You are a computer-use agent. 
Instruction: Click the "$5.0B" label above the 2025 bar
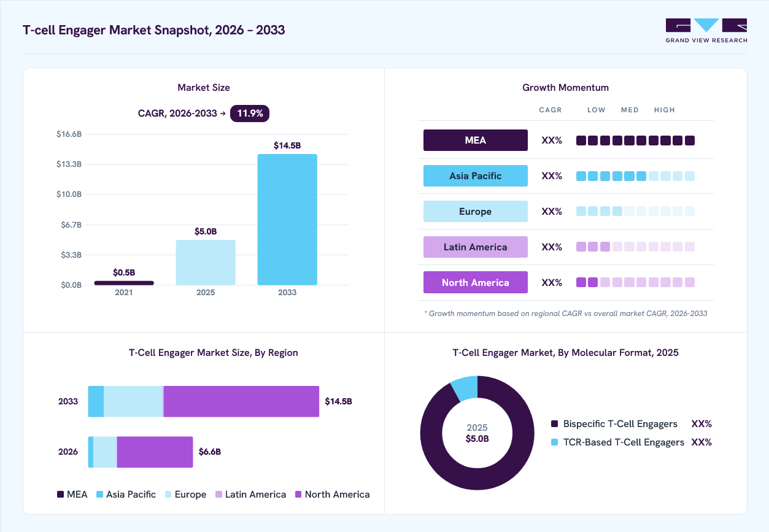206,231
